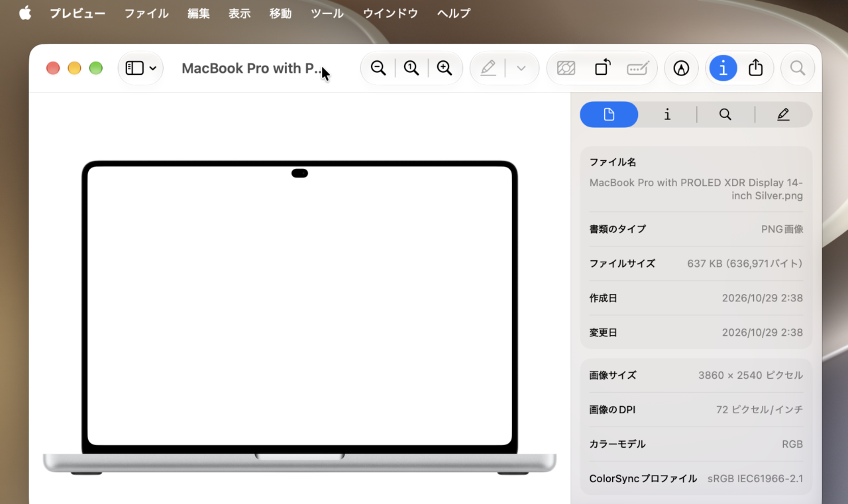Open the ヘルプ menu
The image size is (848, 504).
click(454, 13)
